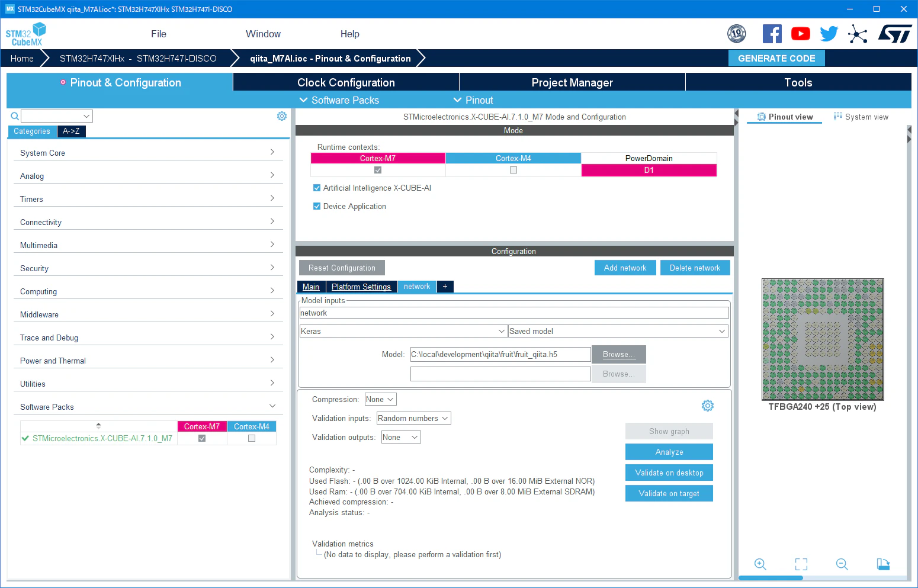Go to Home breadcrumb

tap(22, 58)
